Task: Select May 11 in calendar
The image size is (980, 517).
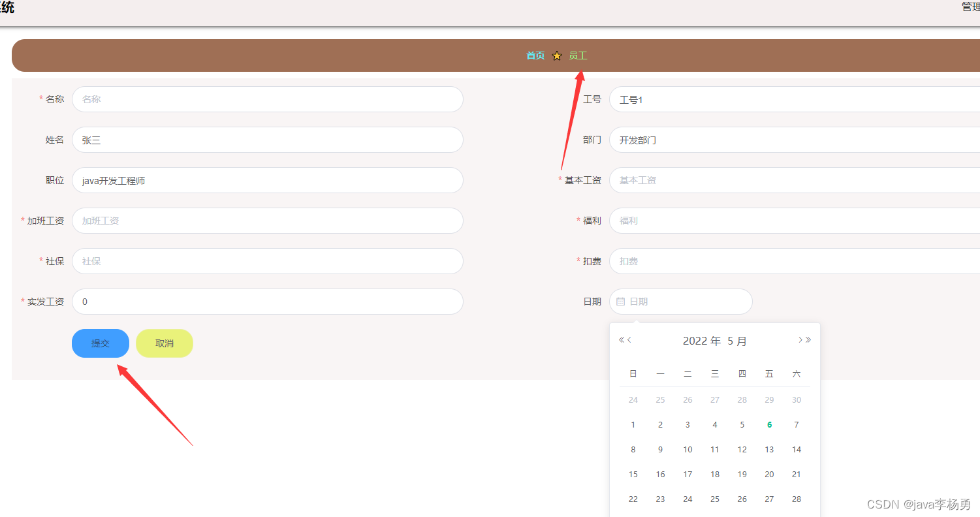Action: click(715, 450)
